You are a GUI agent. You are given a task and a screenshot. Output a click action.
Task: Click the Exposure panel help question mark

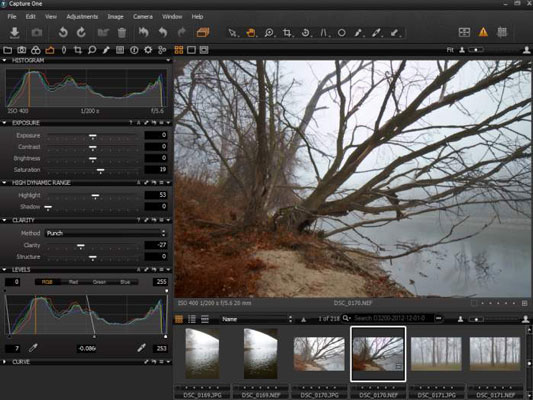point(131,123)
